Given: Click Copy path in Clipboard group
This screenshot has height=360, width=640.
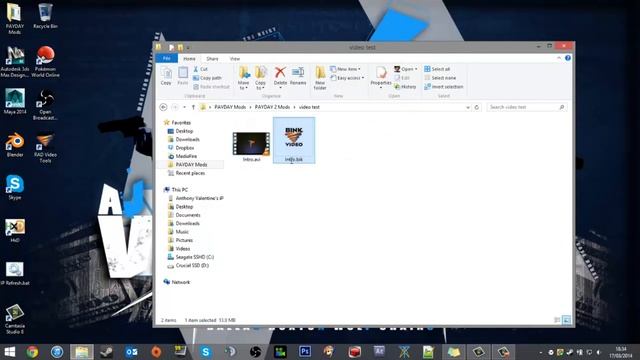Looking at the screenshot, I should point(207,78).
